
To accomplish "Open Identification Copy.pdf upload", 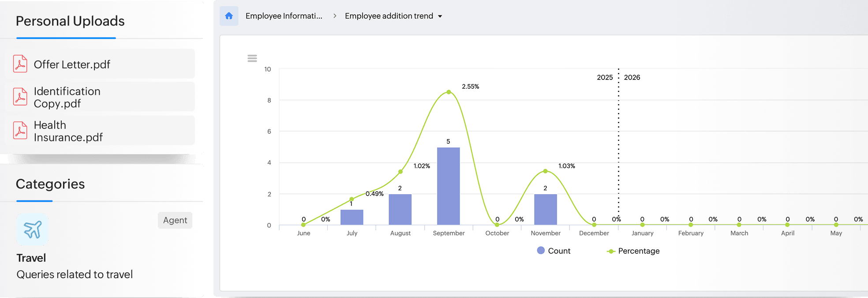I will click(x=100, y=97).
